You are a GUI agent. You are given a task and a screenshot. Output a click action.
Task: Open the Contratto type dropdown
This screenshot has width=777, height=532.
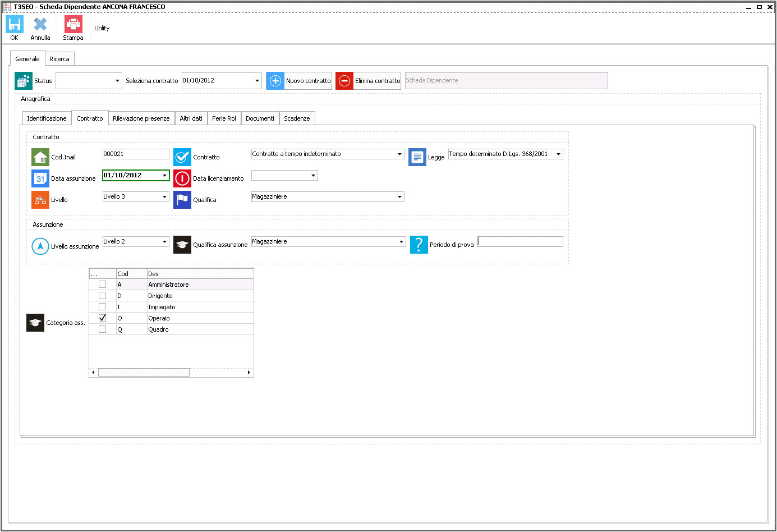pos(399,154)
